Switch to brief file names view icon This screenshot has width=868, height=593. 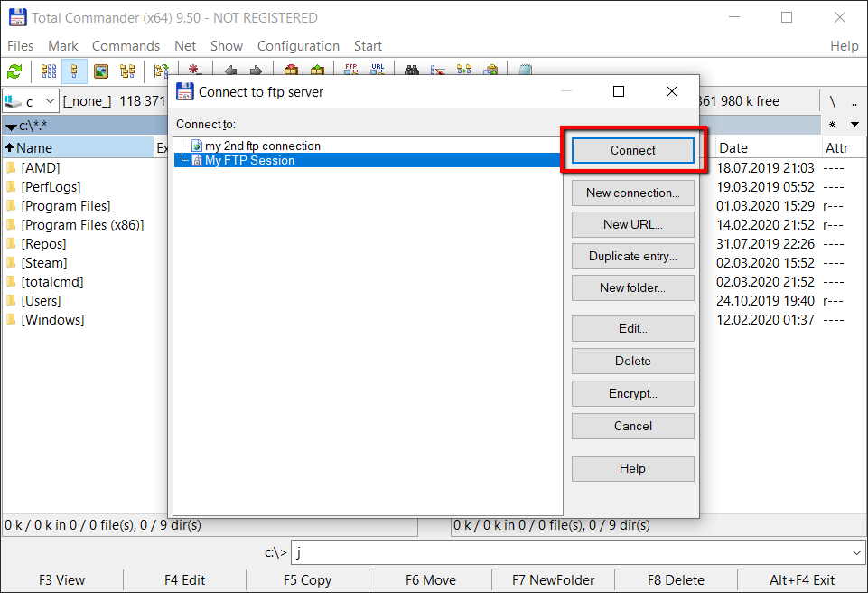(x=49, y=71)
